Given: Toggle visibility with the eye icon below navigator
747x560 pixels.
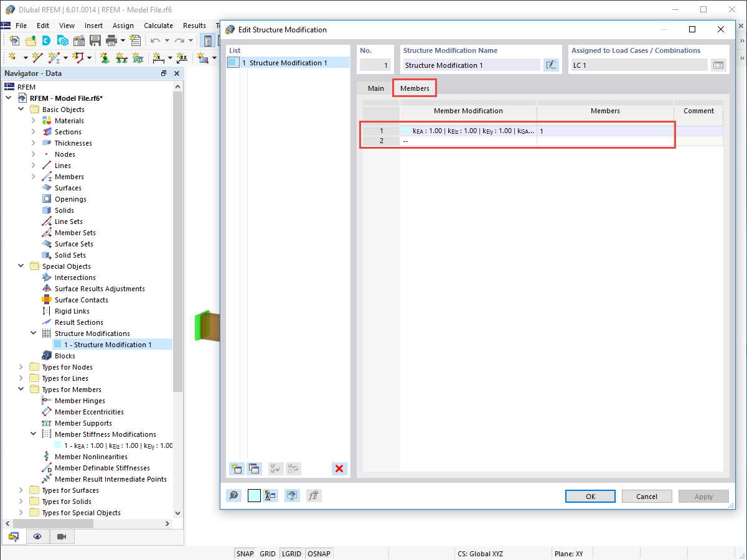Looking at the screenshot, I should [x=37, y=536].
